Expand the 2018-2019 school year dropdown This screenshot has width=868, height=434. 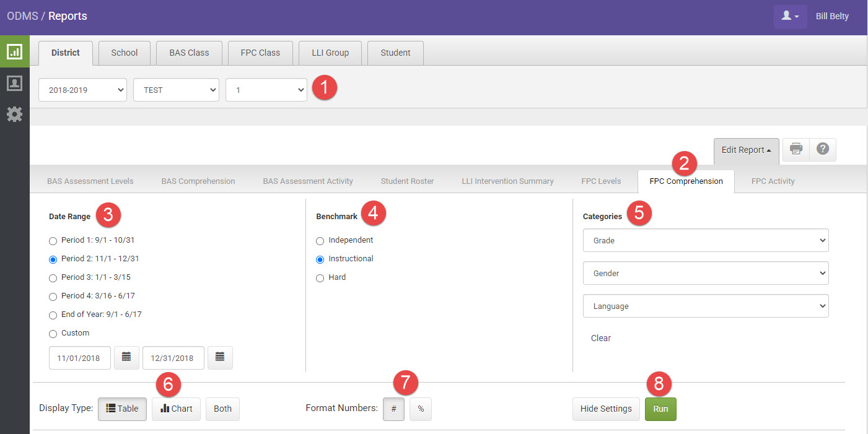[x=82, y=90]
